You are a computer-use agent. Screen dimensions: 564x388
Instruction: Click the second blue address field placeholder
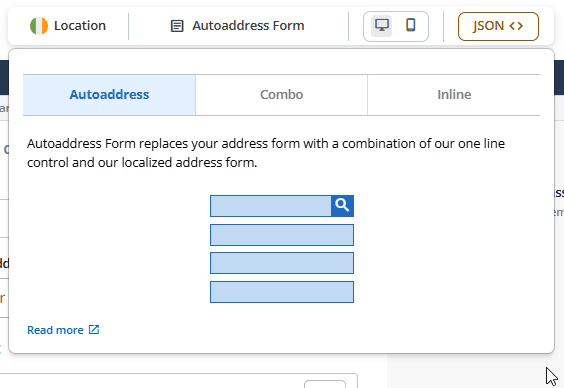[x=282, y=235]
